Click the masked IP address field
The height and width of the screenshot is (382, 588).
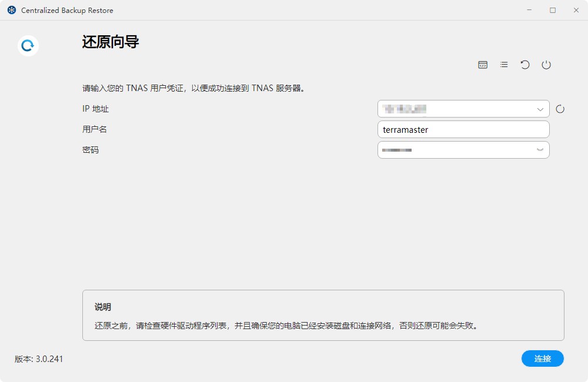[459, 109]
